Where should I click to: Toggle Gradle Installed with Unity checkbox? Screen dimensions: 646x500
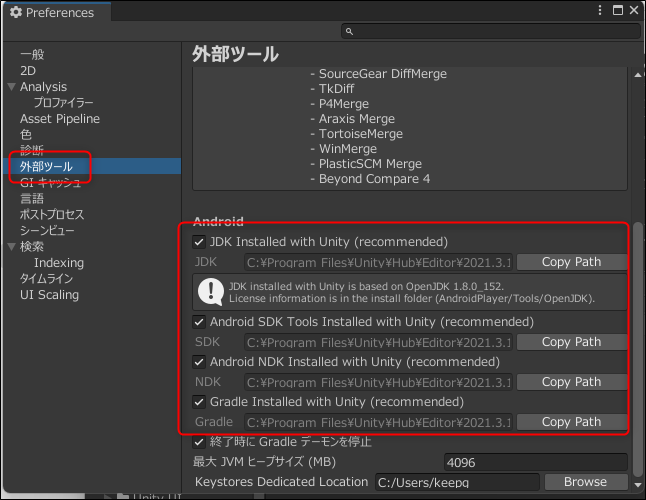click(199, 402)
